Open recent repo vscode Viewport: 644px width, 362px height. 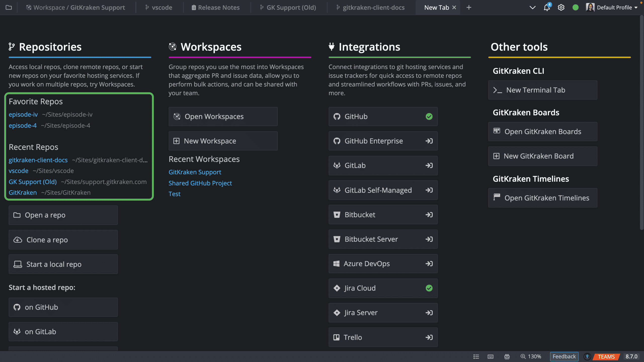[x=19, y=171]
